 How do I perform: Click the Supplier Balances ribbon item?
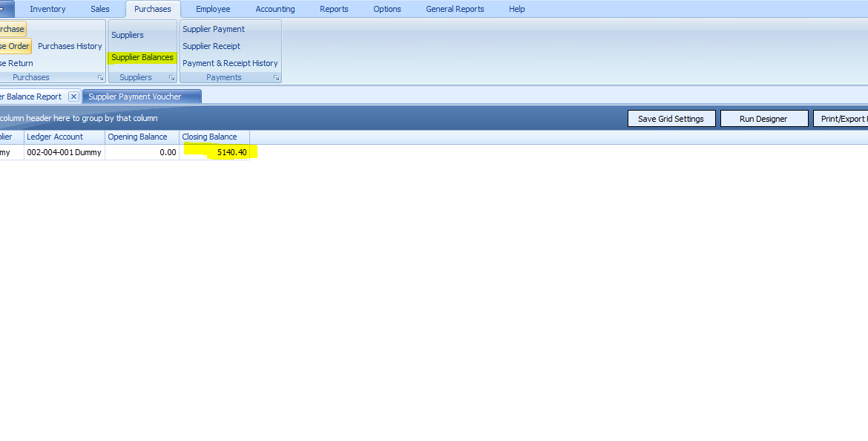142,57
